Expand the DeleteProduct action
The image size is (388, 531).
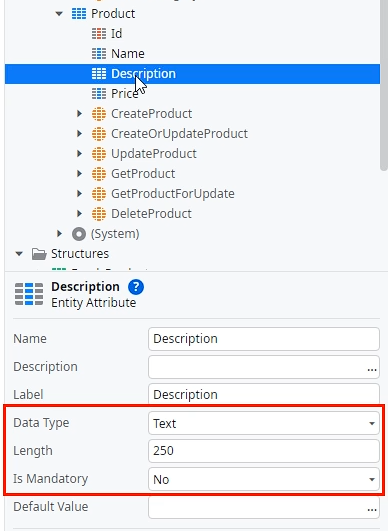[x=79, y=214]
